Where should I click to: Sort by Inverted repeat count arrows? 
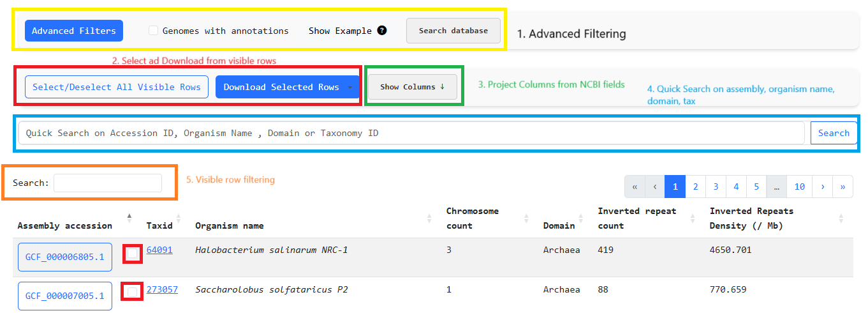[692, 218]
